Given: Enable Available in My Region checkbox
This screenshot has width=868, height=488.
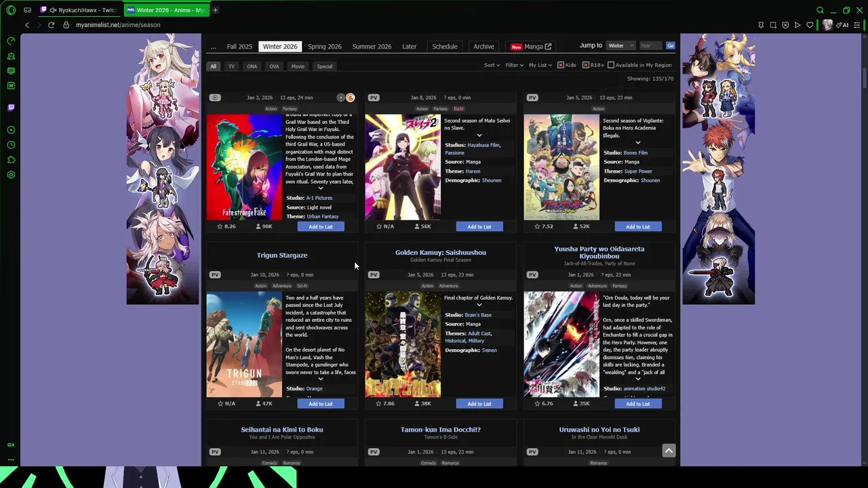Looking at the screenshot, I should click(x=611, y=65).
